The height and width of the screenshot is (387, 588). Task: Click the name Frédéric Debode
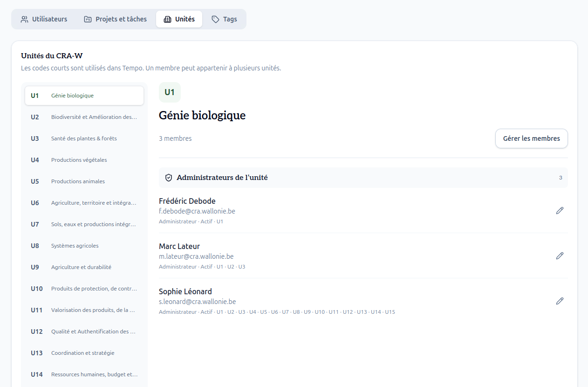coord(187,201)
